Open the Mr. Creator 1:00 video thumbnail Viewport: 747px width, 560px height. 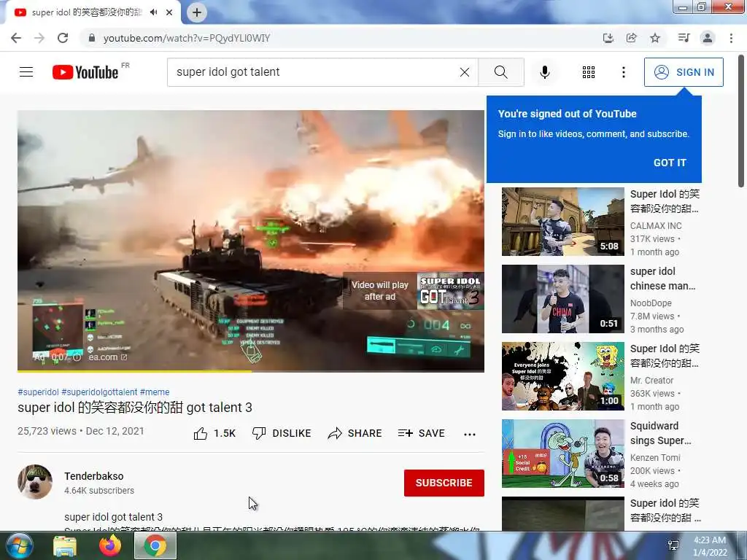(562, 376)
